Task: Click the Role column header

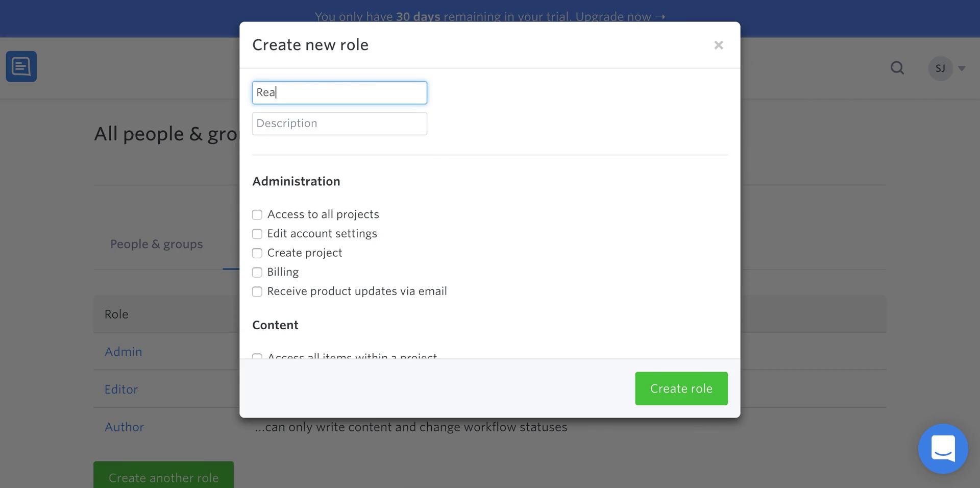Action: 116,314
